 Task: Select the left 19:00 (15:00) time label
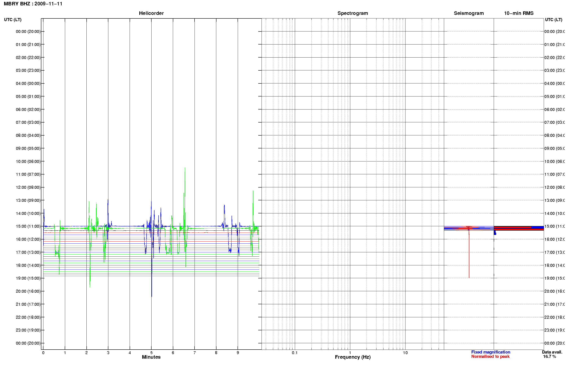(28, 278)
